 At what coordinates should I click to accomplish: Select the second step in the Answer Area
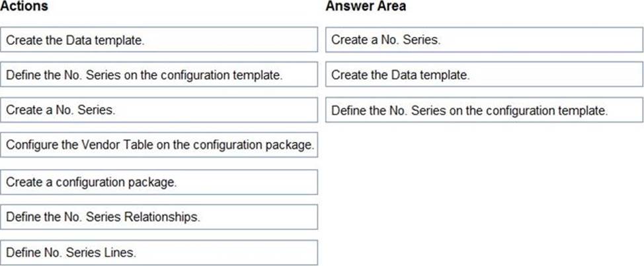click(x=484, y=75)
